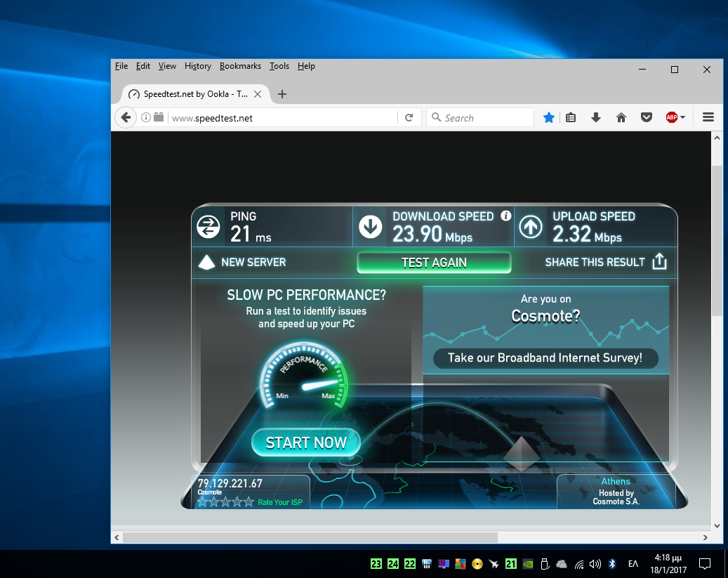Show bookmarks list icon in toolbar
The image size is (728, 578).
tap(571, 117)
